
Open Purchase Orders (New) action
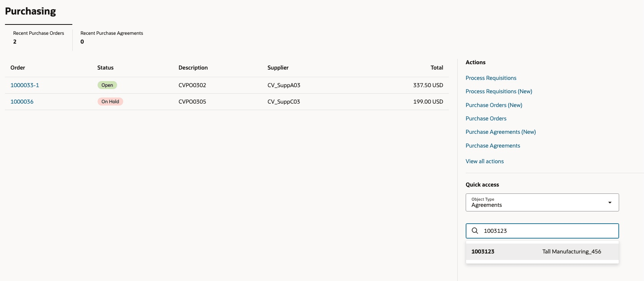point(494,105)
